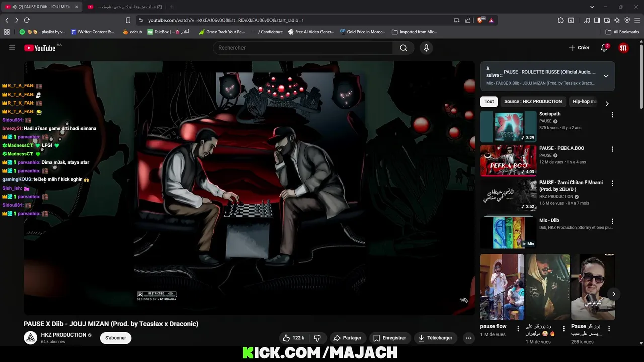This screenshot has height=362, width=644.
Task: Switch to the second Arabic-titled YouTube tab
Action: (125, 7)
